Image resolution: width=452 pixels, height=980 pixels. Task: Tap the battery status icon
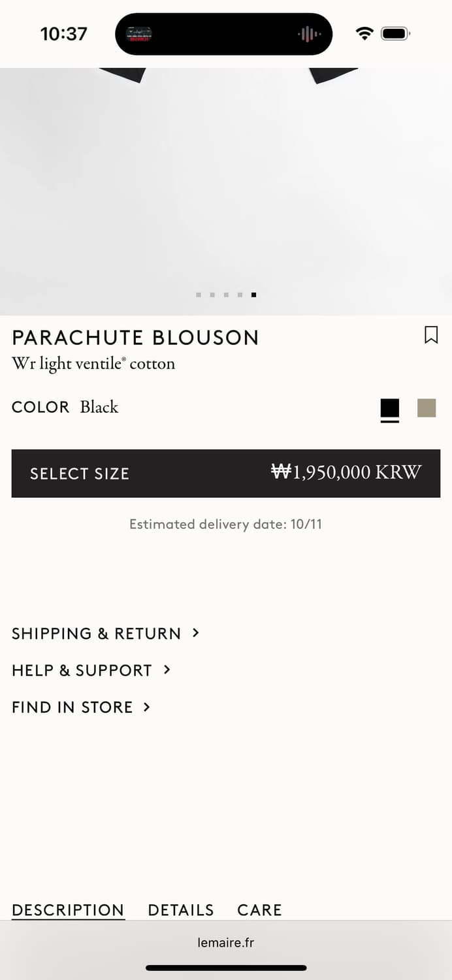coord(395,33)
